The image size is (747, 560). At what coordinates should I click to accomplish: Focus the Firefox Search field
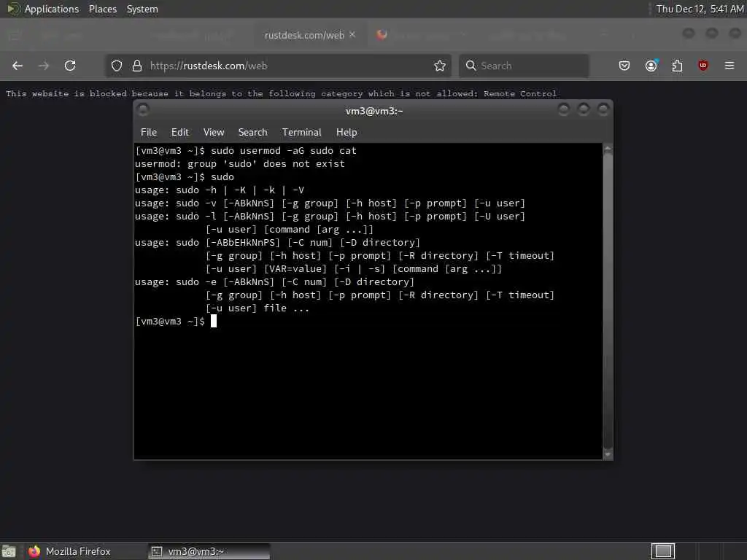point(524,66)
